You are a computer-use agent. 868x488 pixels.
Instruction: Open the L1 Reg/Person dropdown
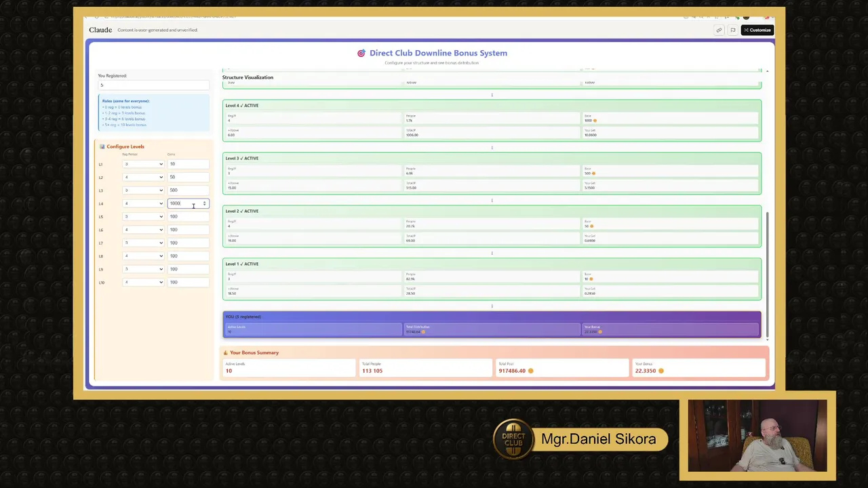(x=143, y=164)
